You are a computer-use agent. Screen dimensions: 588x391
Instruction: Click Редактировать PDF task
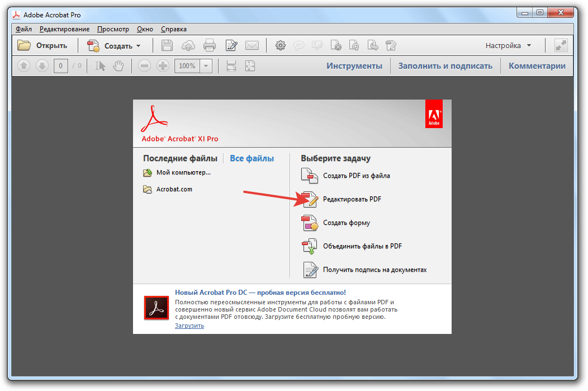click(352, 199)
